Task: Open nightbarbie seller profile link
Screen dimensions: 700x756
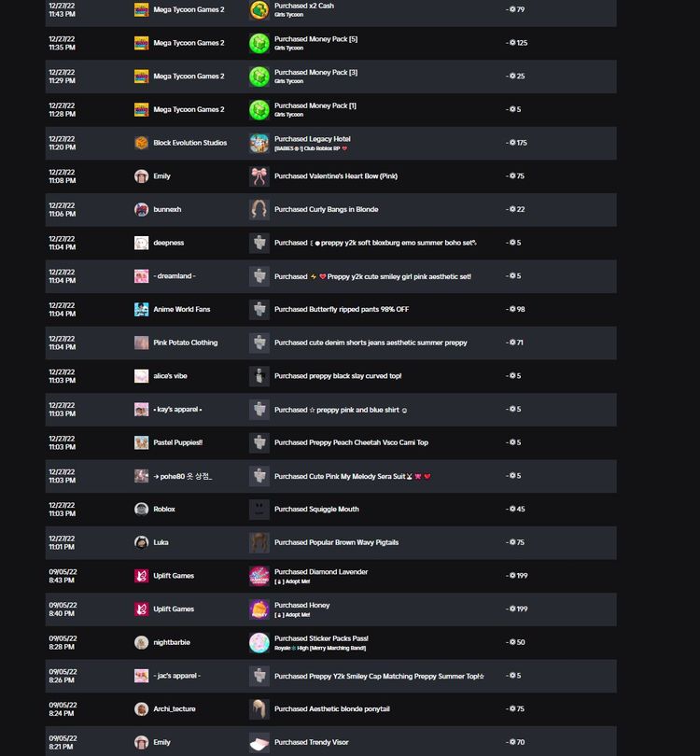Action: point(173,642)
